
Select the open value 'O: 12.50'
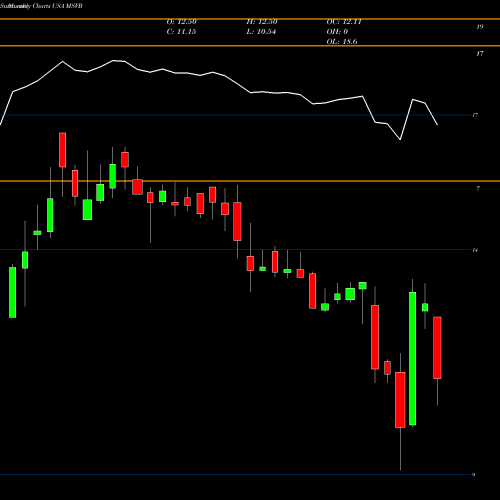point(181,22)
